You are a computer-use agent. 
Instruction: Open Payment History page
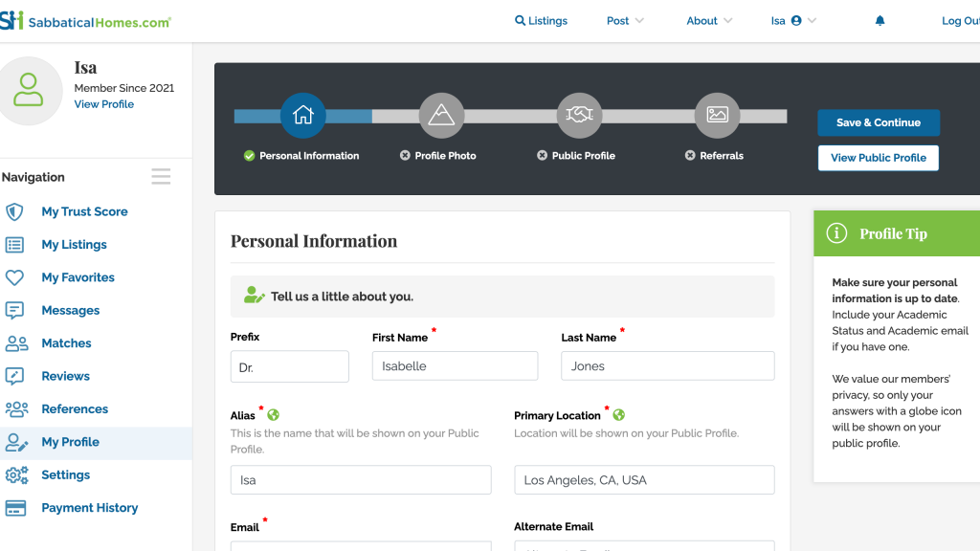[x=89, y=508]
